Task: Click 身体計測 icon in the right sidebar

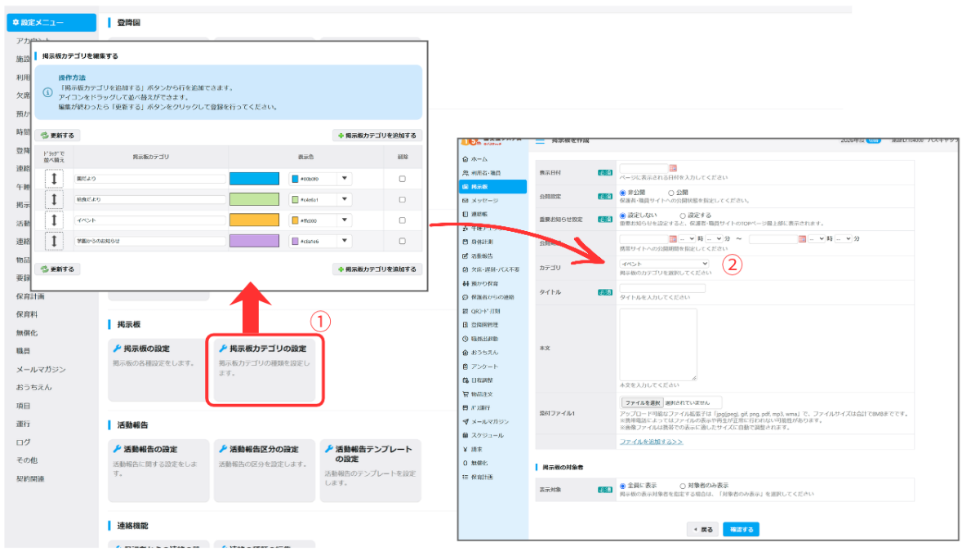Action: (x=465, y=242)
